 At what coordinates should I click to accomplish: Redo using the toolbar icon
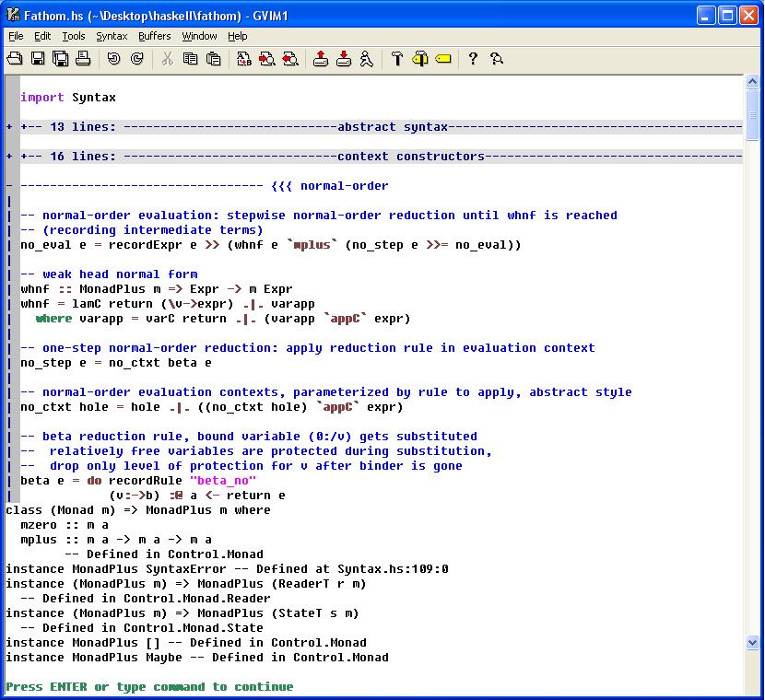(136, 59)
